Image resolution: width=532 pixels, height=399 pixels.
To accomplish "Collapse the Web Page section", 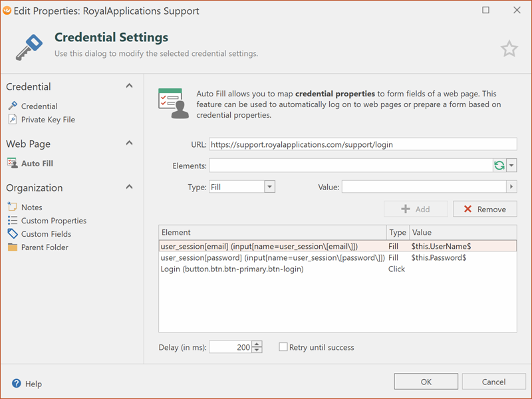I will [x=129, y=143].
